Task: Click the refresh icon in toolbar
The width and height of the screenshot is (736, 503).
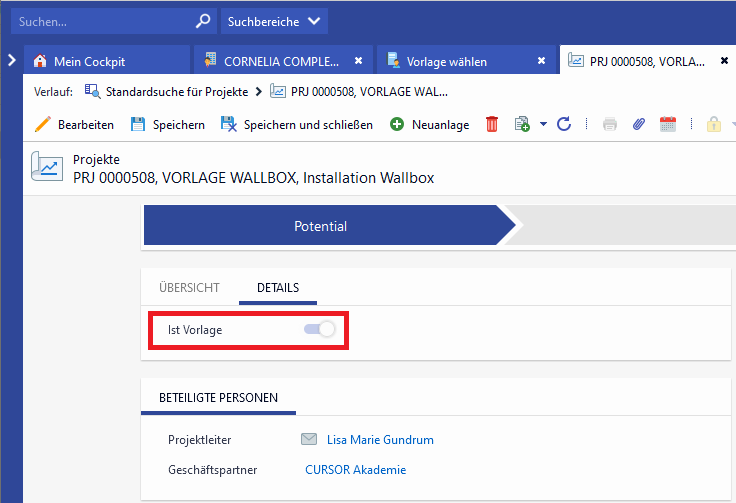Action: point(564,125)
